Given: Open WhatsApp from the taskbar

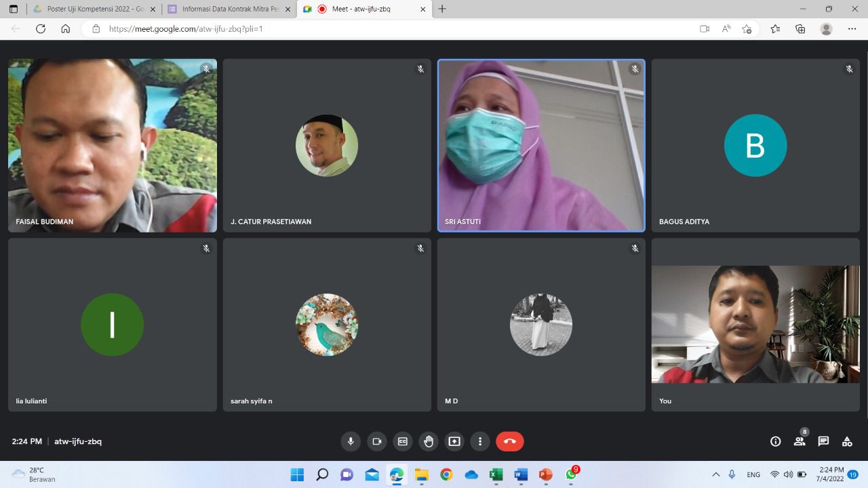Looking at the screenshot, I should [x=571, y=474].
